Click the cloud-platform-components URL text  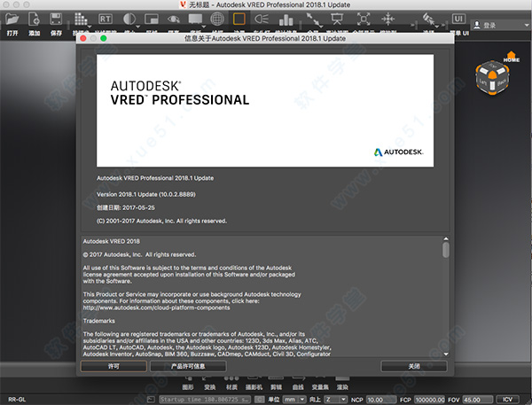tap(156, 308)
